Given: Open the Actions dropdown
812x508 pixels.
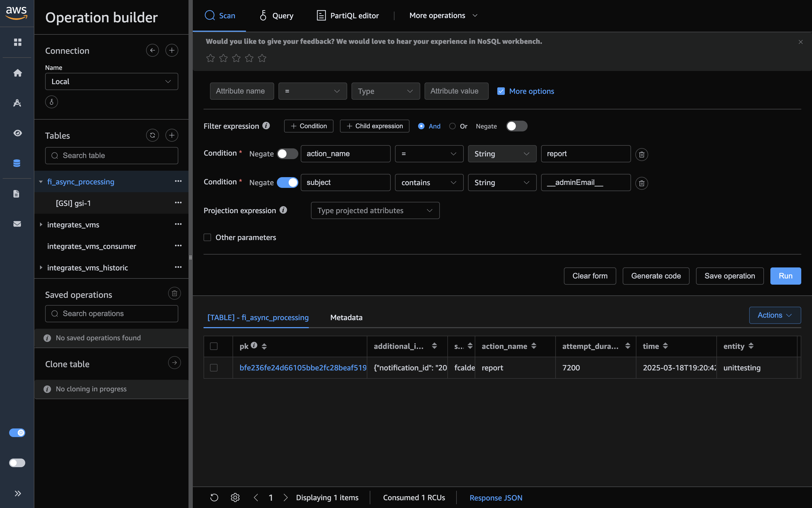Looking at the screenshot, I should 775,315.
